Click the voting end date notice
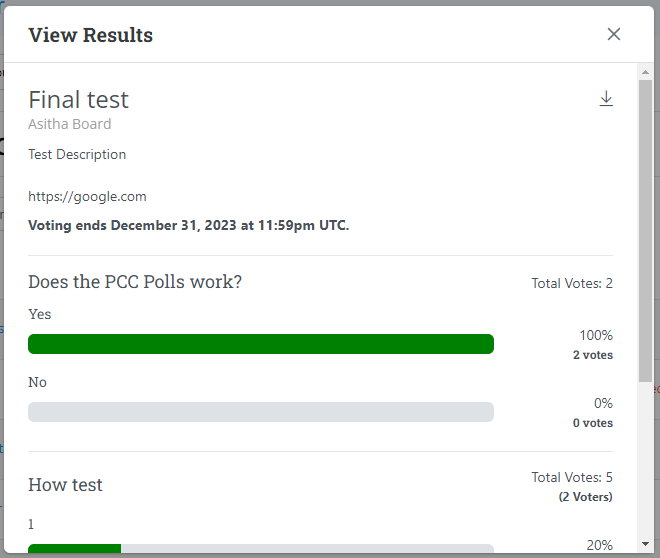 188,225
